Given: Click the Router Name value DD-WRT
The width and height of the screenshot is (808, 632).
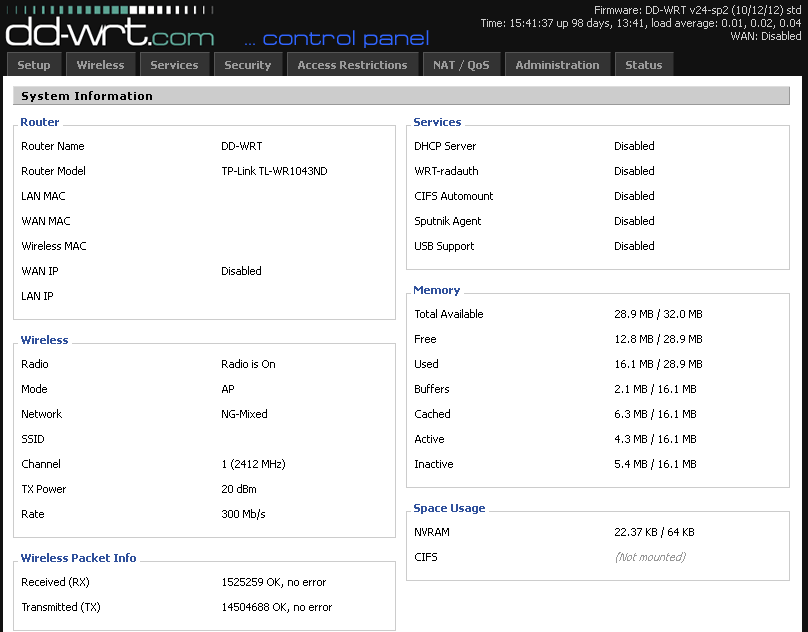Looking at the screenshot, I should click(242, 146).
